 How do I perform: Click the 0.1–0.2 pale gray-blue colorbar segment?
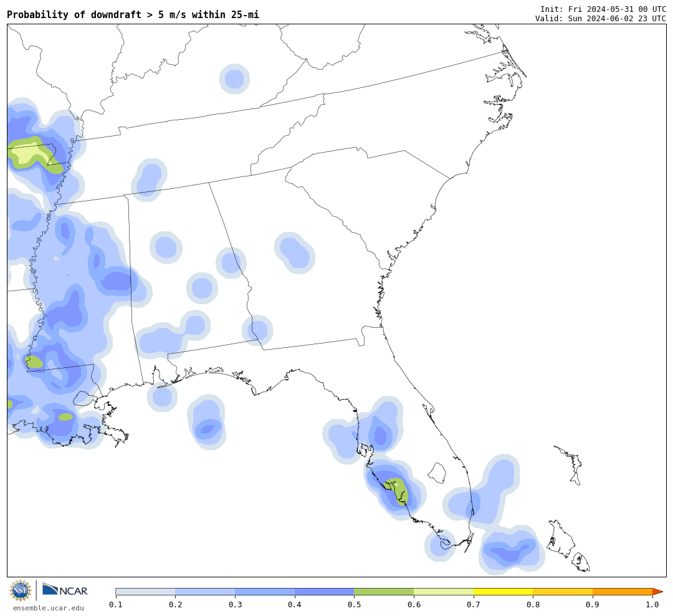pos(145,592)
